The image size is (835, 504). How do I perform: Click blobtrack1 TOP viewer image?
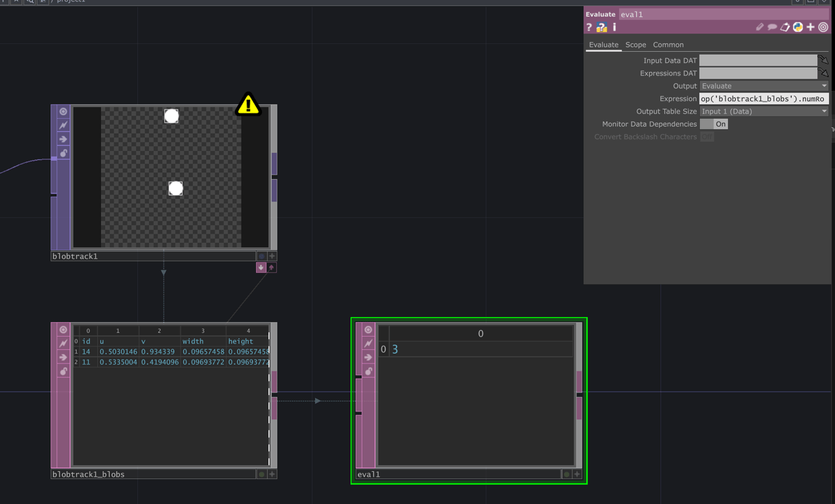[x=171, y=177]
